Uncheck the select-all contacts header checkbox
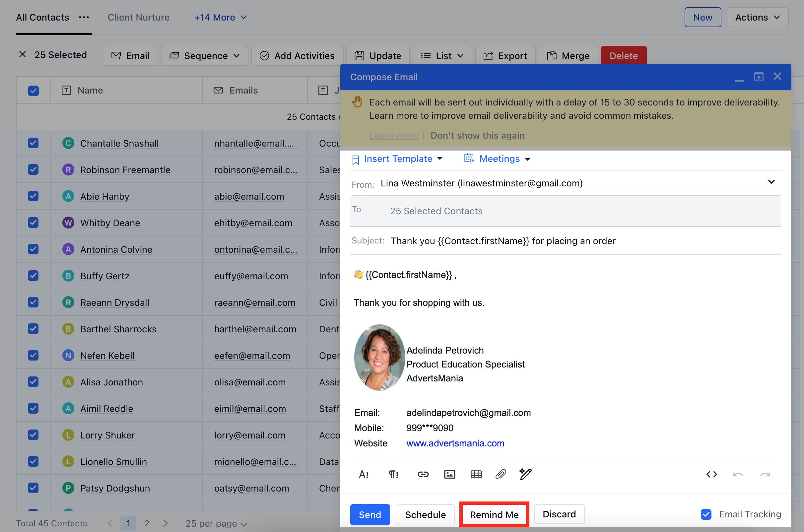 [33, 91]
